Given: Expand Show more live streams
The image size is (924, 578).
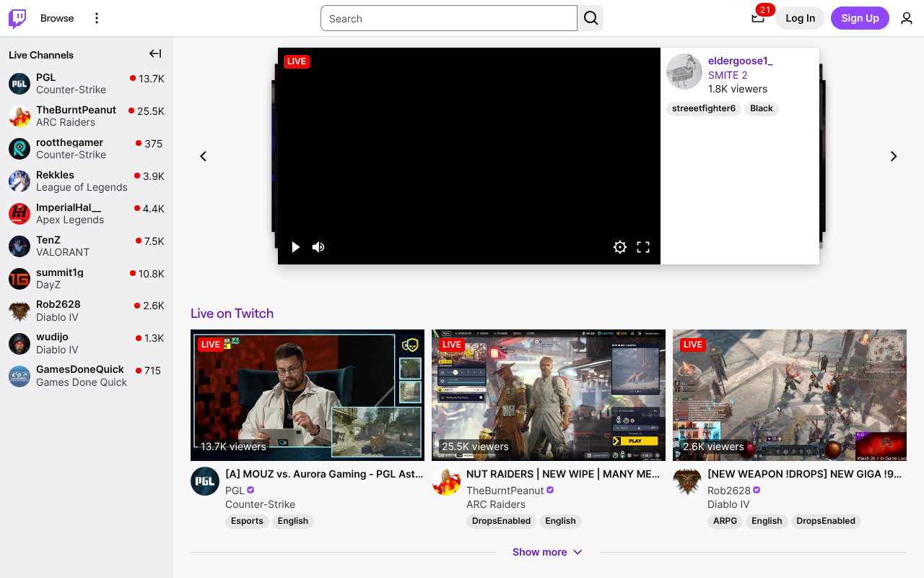Looking at the screenshot, I should (548, 552).
